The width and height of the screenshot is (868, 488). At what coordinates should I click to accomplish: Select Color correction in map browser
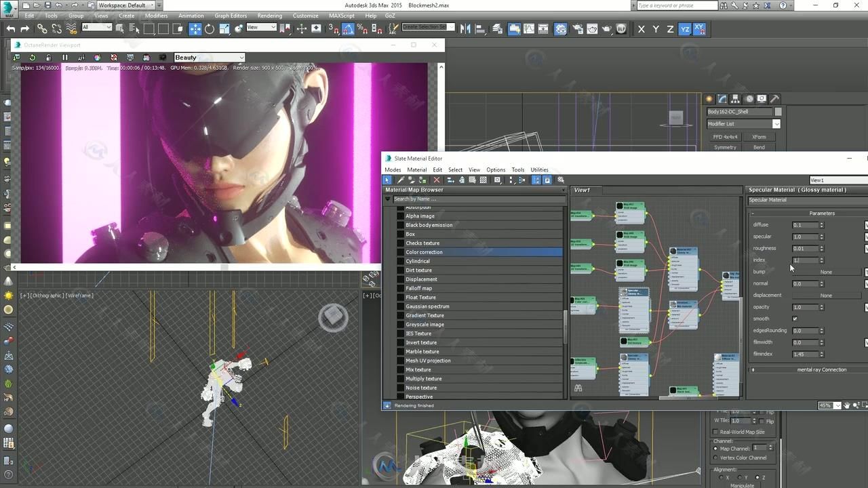click(x=479, y=252)
